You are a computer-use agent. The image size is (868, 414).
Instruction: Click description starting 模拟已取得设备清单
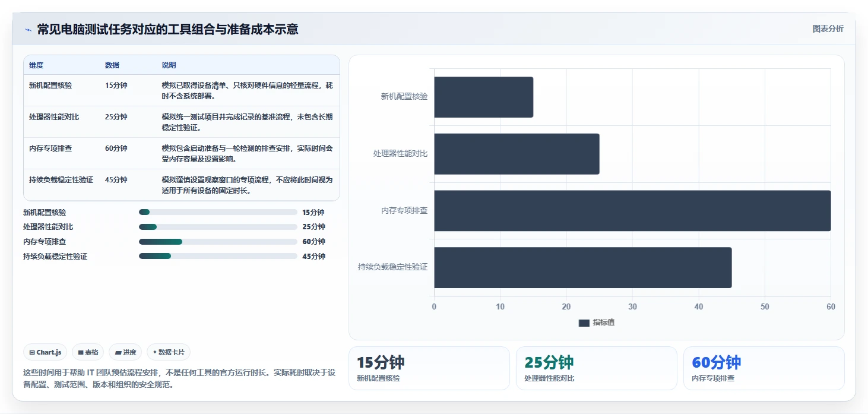click(x=248, y=90)
